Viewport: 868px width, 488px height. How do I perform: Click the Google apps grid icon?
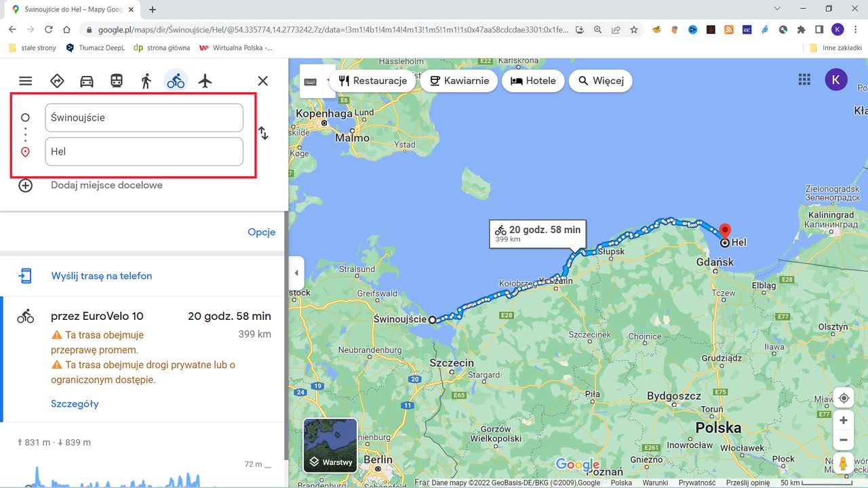point(804,79)
